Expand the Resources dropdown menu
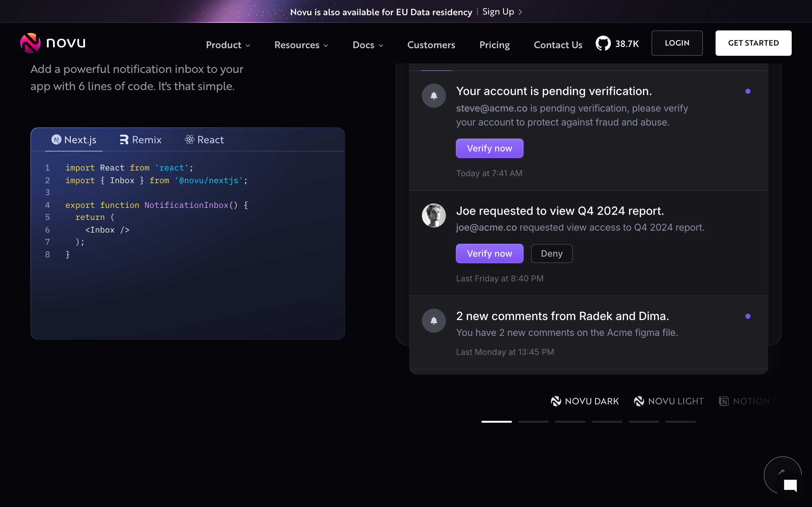 (301, 45)
